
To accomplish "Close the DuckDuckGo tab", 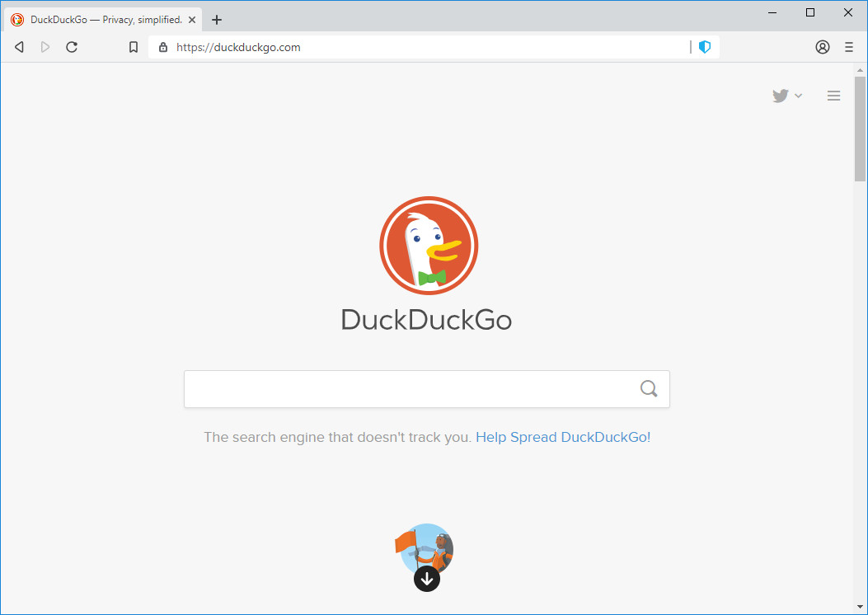I will coord(192,20).
